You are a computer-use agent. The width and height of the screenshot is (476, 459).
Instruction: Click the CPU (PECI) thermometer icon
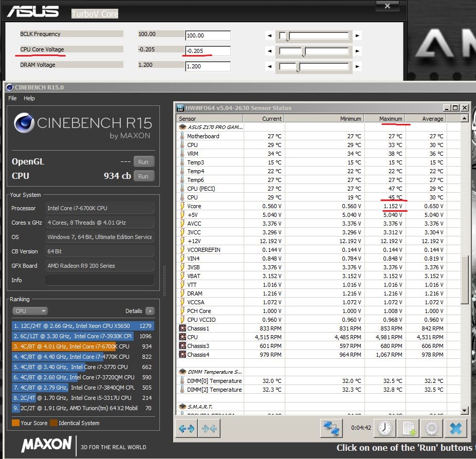pyautogui.click(x=182, y=189)
